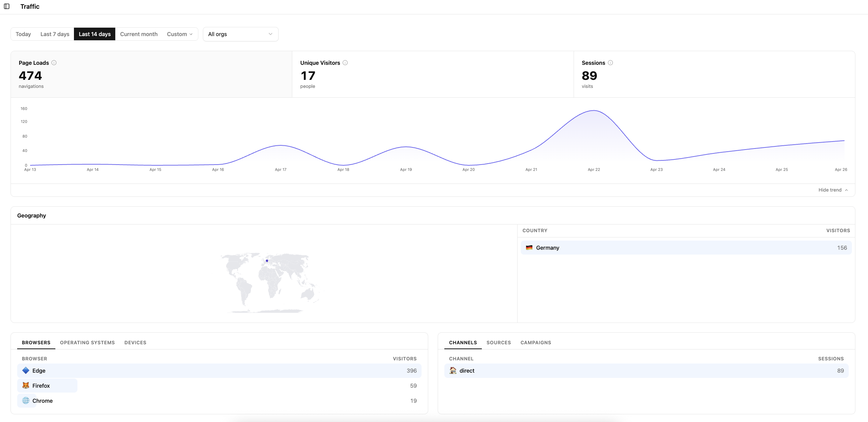Image resolution: width=868 pixels, height=422 pixels.
Task: Open the All orgs selector
Action: click(240, 34)
